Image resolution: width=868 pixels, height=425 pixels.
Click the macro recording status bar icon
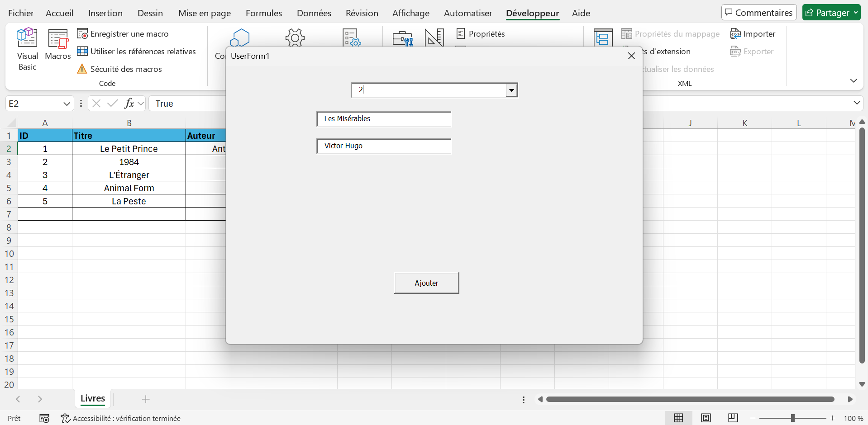tap(44, 419)
